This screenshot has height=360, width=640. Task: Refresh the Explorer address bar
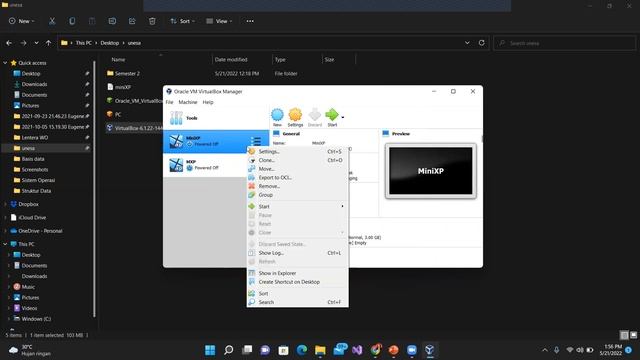click(x=482, y=43)
